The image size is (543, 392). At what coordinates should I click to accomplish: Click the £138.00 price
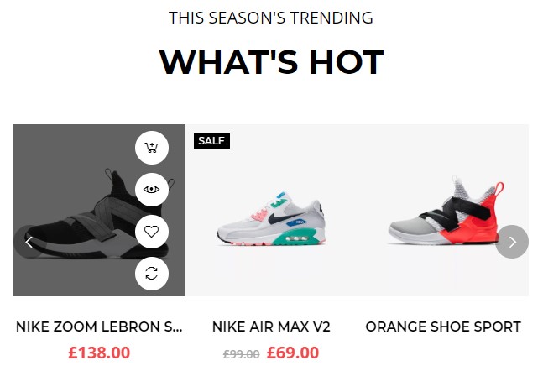pyautogui.click(x=99, y=353)
